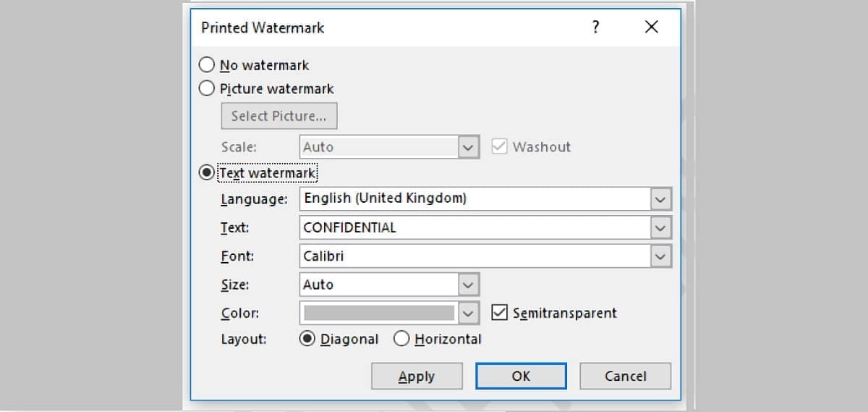Viewport: 868px width, 412px height.
Task: Toggle the Semitransparent checkbox
Action: tap(499, 313)
